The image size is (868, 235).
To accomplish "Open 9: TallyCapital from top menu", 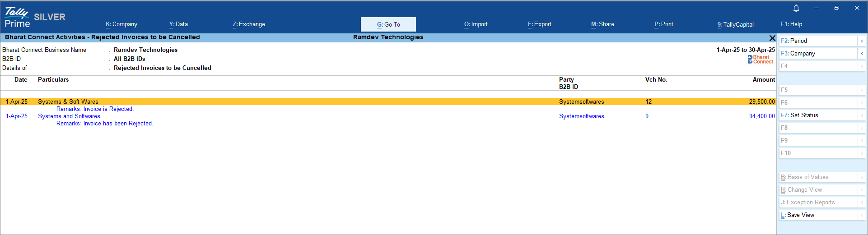I will pyautogui.click(x=736, y=24).
